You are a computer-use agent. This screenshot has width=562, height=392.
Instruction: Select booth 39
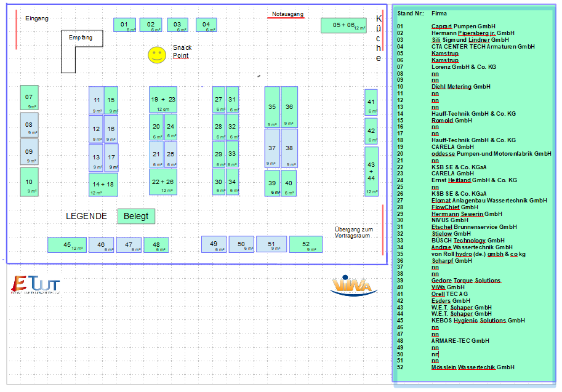[273, 183]
